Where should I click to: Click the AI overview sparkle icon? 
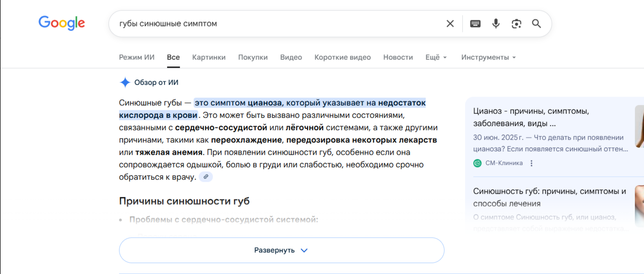click(125, 82)
